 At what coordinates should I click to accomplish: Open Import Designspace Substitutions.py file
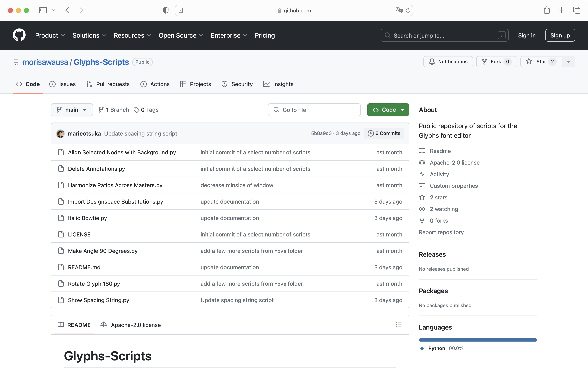pyautogui.click(x=115, y=202)
